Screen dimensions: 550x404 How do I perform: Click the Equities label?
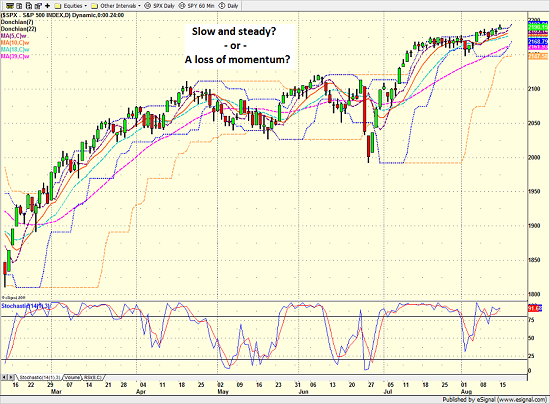click(x=73, y=6)
